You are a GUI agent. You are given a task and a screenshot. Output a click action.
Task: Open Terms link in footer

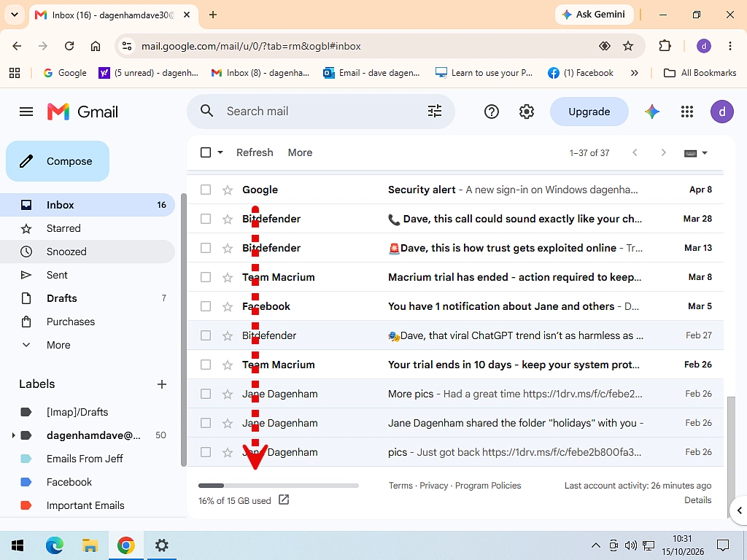tap(400, 485)
